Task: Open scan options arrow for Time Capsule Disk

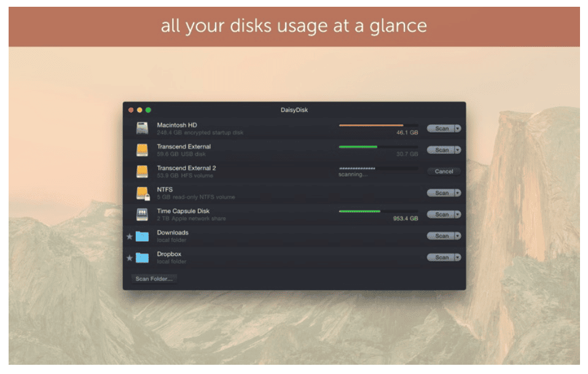Action: (458, 215)
